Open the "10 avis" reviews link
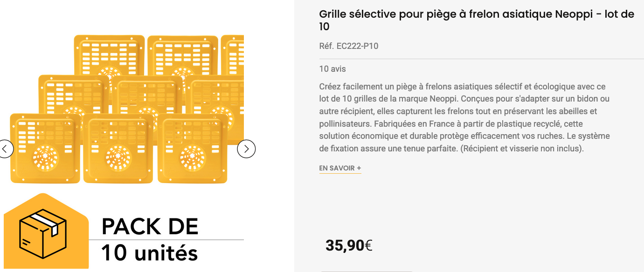 pyautogui.click(x=332, y=69)
